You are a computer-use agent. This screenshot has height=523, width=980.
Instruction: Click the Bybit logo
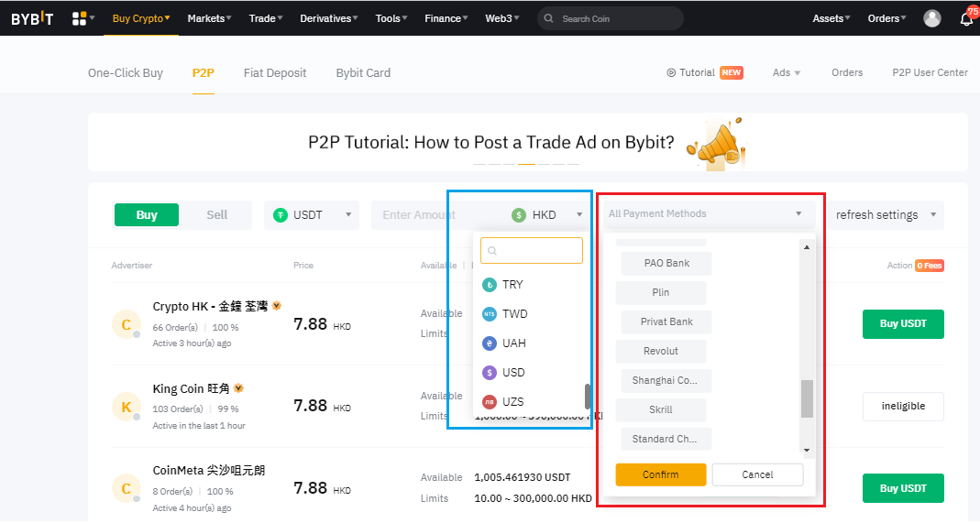(x=32, y=18)
